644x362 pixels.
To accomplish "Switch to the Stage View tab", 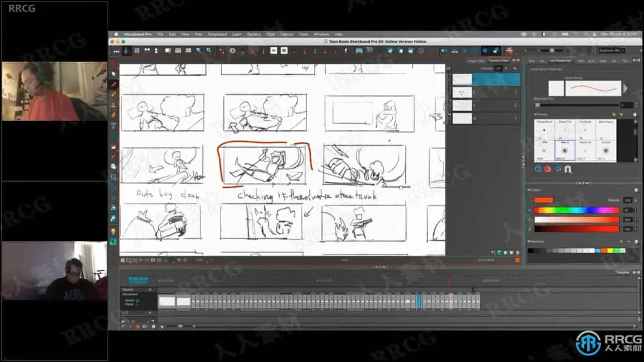I will pos(475,61).
